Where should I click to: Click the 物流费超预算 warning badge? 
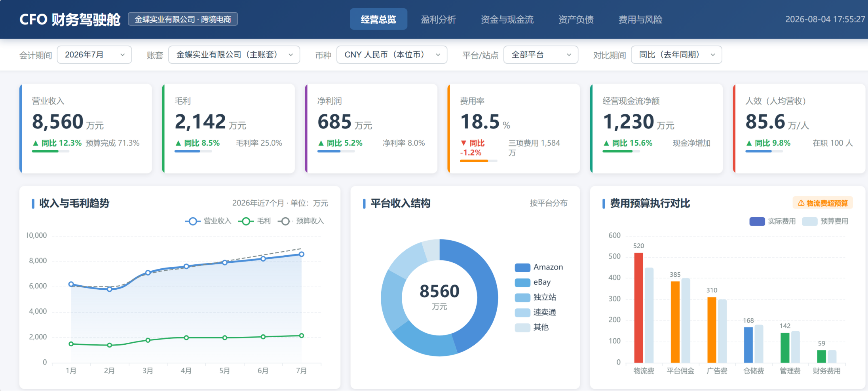tap(823, 203)
